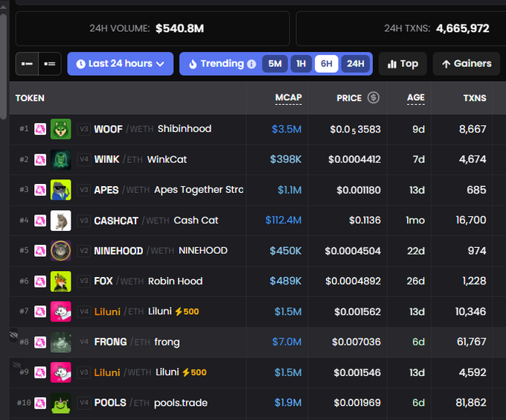506x420 pixels.
Task: Sort by PRICE column header
Action: pos(349,98)
